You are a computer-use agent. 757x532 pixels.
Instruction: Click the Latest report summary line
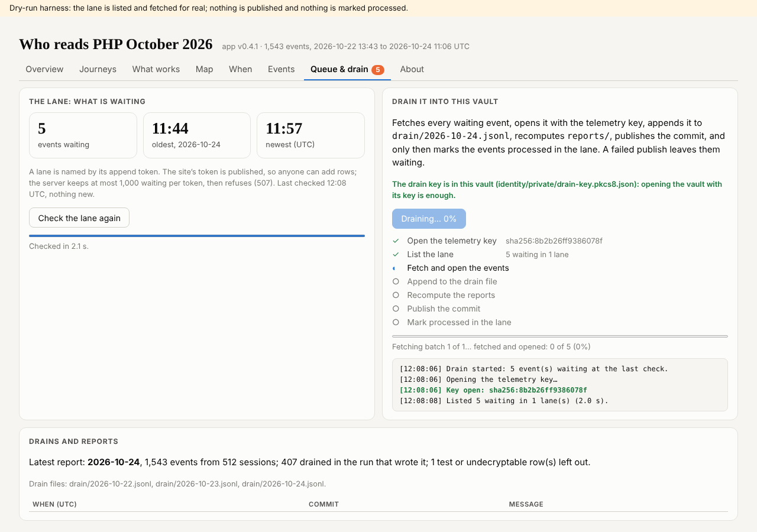point(309,462)
